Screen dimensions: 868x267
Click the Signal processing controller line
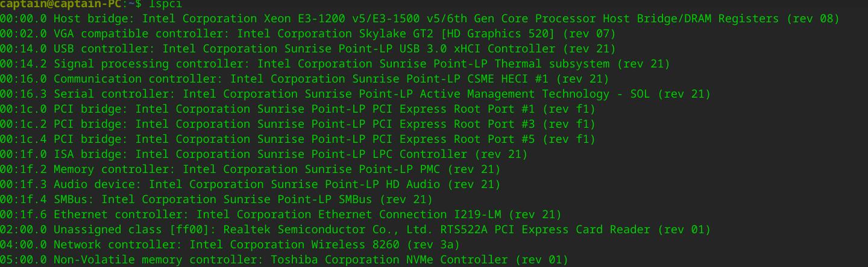point(335,64)
